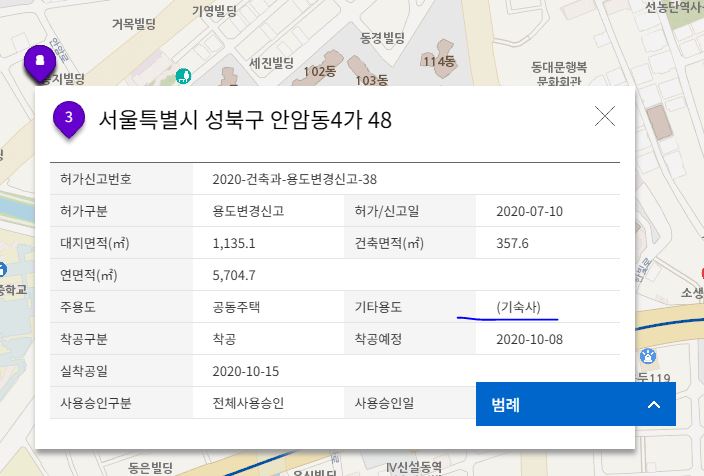This screenshot has height=476, width=704.
Task: Click the green icon near 세진빌딩
Action: (x=183, y=76)
